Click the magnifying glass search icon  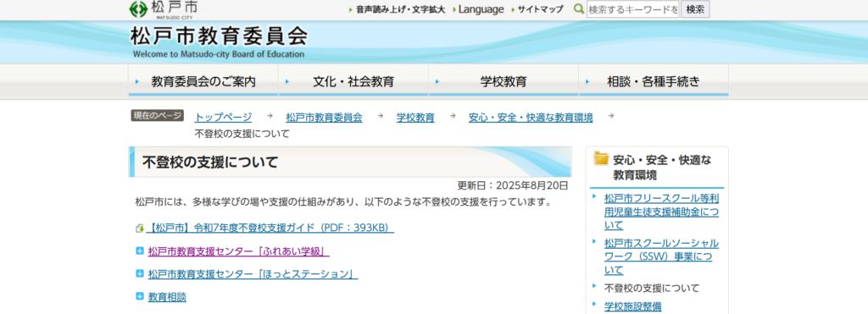579,9
